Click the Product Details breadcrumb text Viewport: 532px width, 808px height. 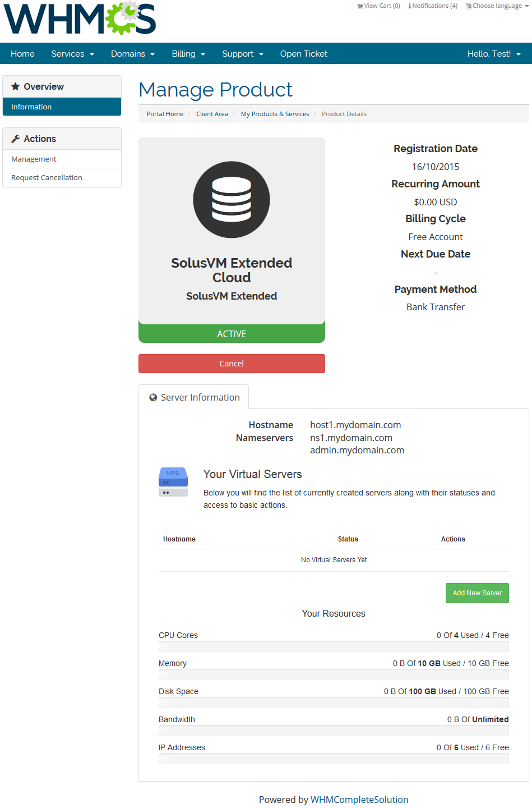344,114
